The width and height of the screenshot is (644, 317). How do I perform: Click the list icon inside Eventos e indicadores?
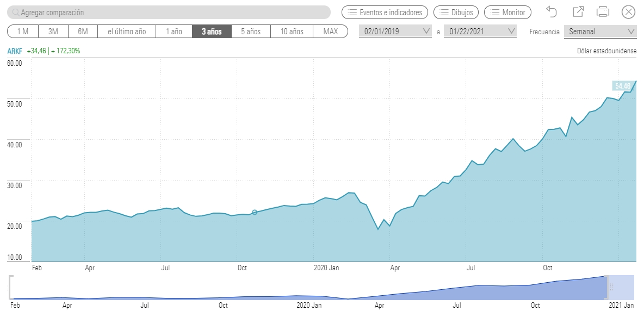(353, 11)
